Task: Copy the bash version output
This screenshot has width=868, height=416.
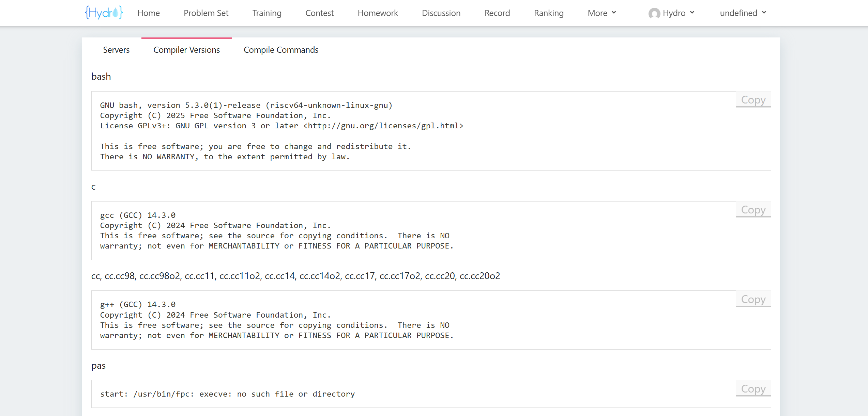Action: coord(753,100)
